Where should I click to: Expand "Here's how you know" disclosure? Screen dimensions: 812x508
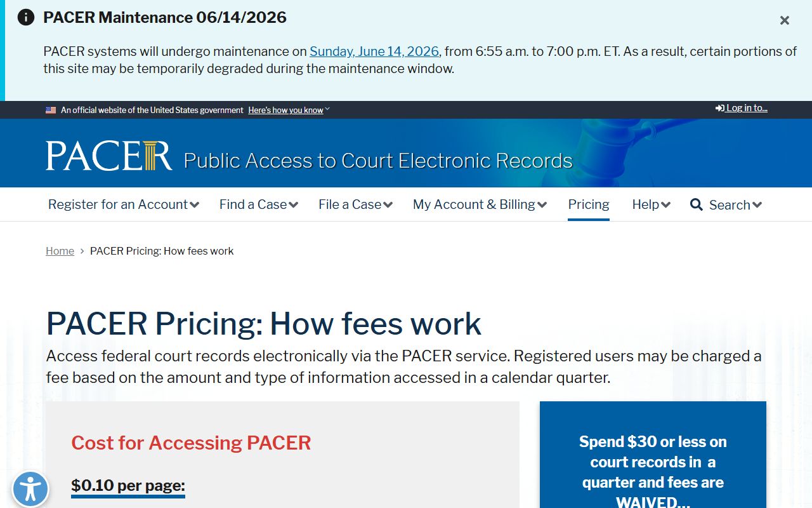coord(289,110)
